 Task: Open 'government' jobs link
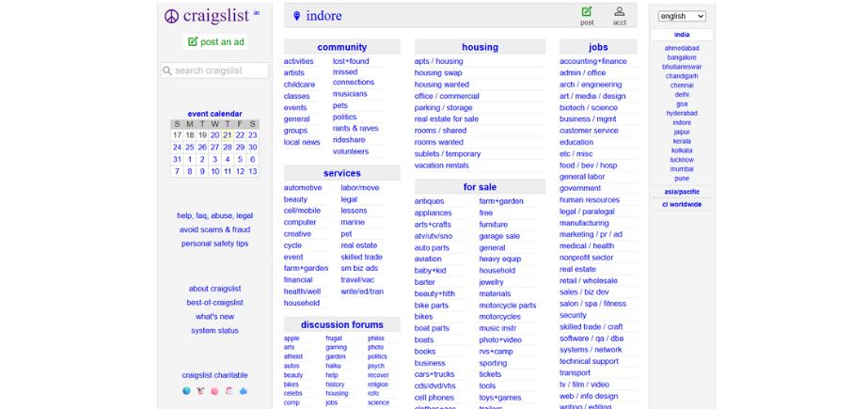[x=580, y=188]
